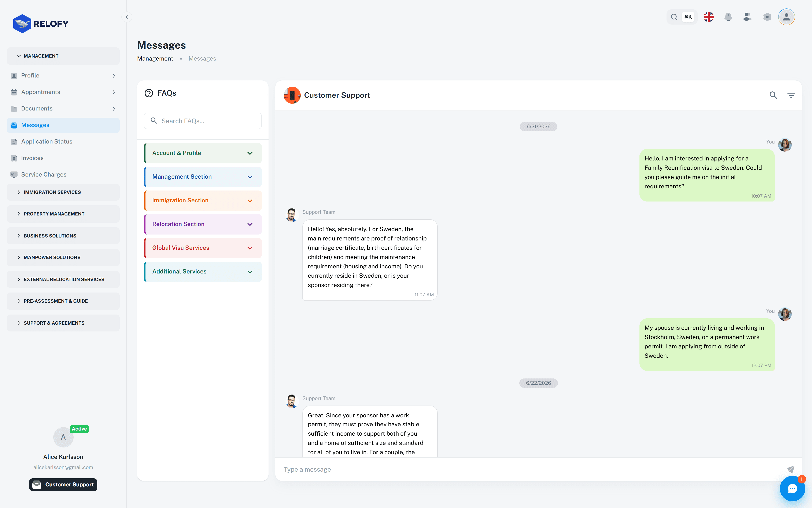This screenshot has width=812, height=508.
Task: Click the Active status badge
Action: (x=79, y=429)
